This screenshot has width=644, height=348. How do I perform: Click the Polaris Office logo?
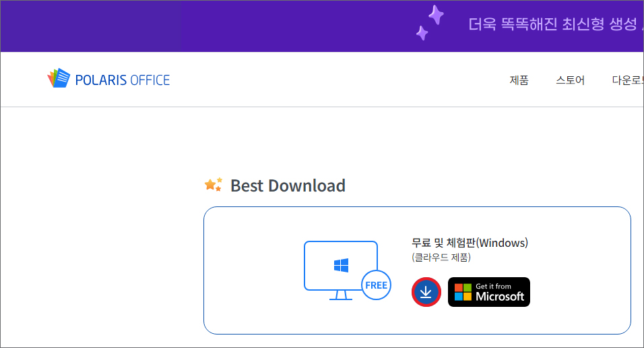pyautogui.click(x=108, y=78)
